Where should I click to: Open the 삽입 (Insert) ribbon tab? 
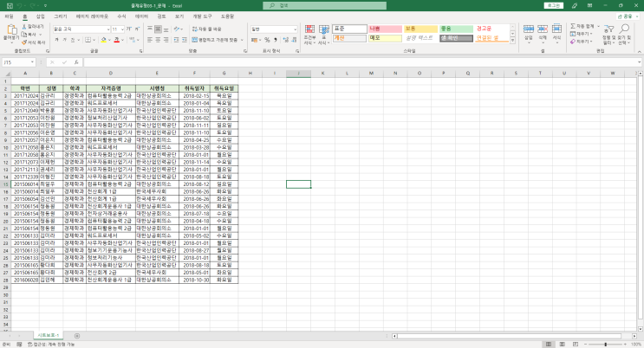40,16
